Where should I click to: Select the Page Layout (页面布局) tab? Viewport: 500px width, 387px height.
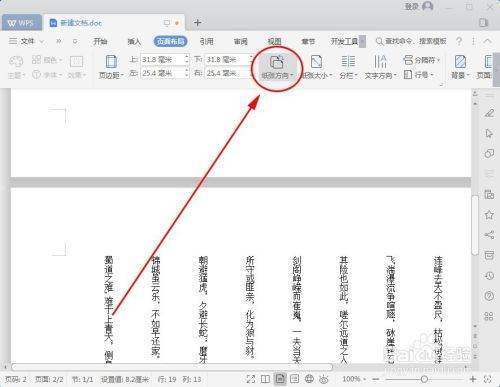coord(170,41)
